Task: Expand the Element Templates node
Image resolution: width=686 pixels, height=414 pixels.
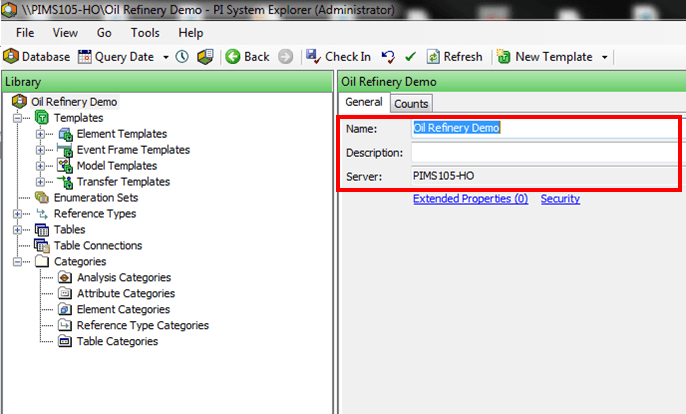Action: click(x=40, y=134)
